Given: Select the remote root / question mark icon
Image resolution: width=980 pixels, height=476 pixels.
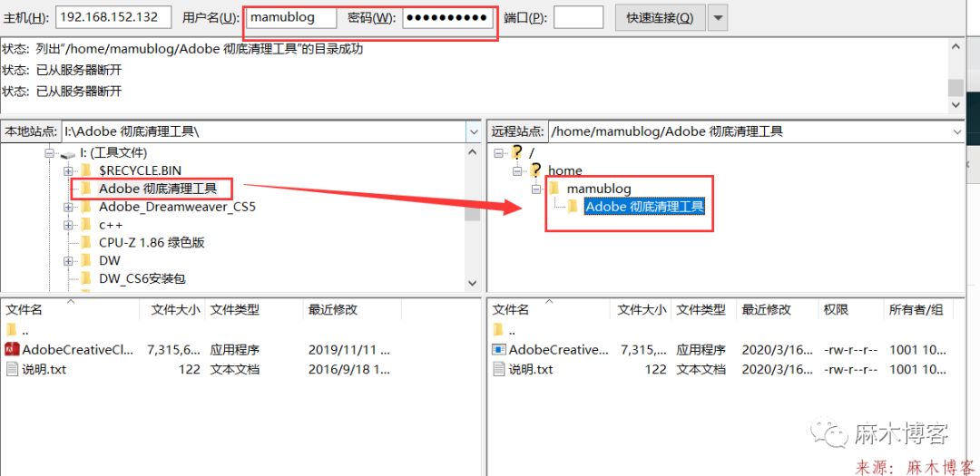Looking at the screenshot, I should (x=516, y=152).
